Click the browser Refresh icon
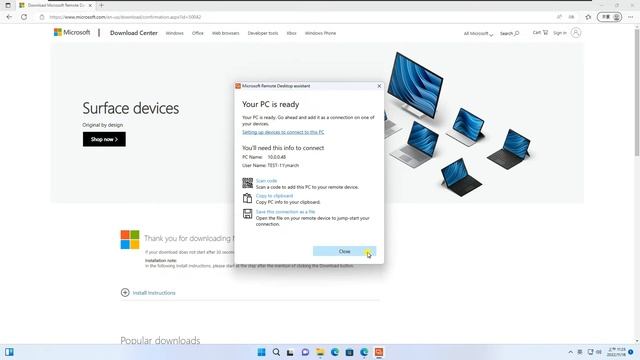 click(24, 17)
